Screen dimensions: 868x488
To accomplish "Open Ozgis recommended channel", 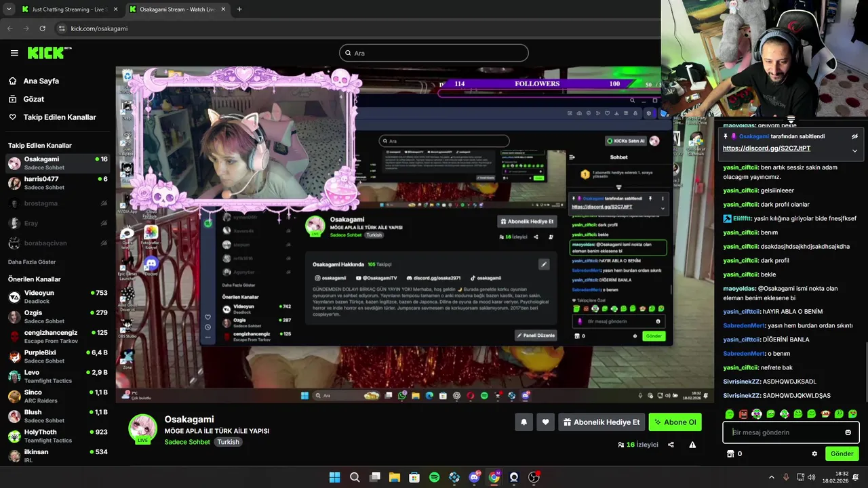I will pos(58,317).
